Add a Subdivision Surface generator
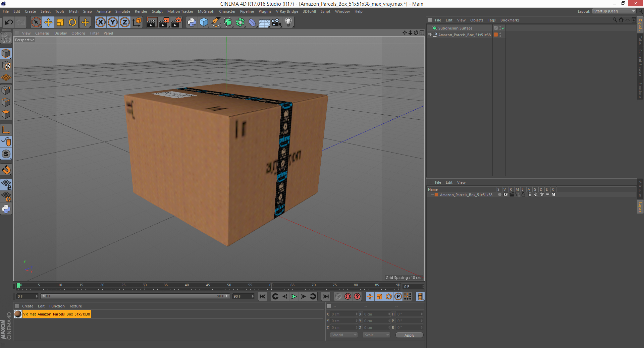Viewport: 644px width, 348px height. tap(228, 22)
